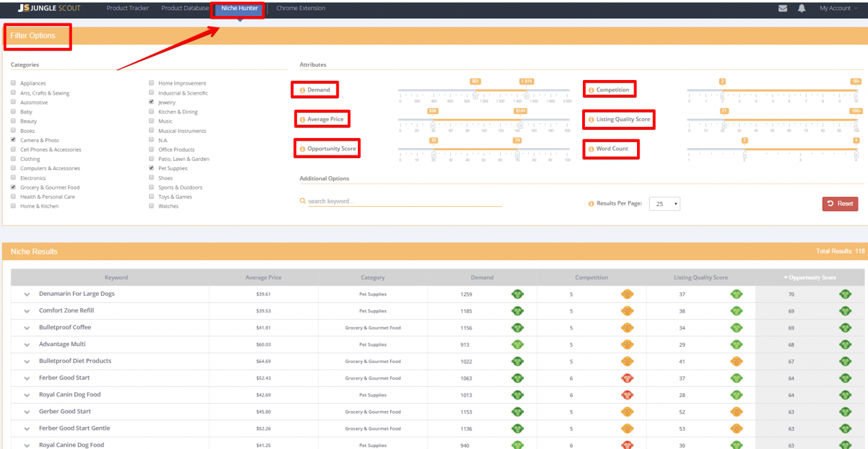Click the info icon beside Opportunity Score
Screen dimensions: 868x449
[302, 149]
